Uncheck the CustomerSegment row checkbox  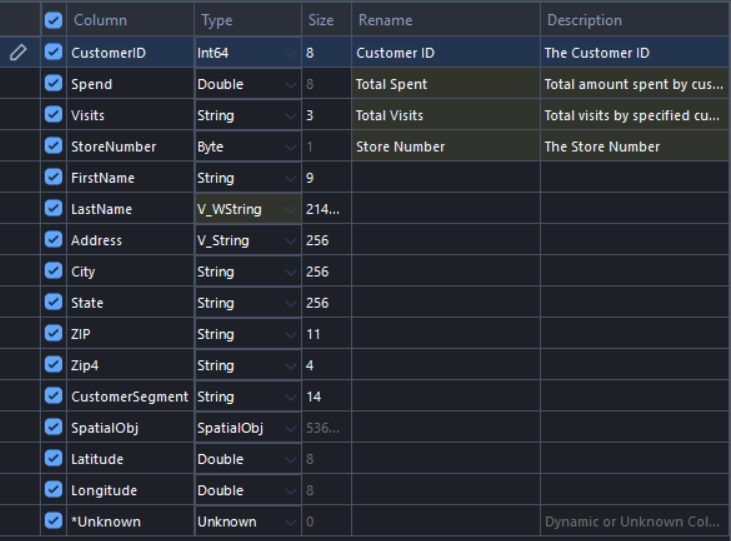coord(54,396)
